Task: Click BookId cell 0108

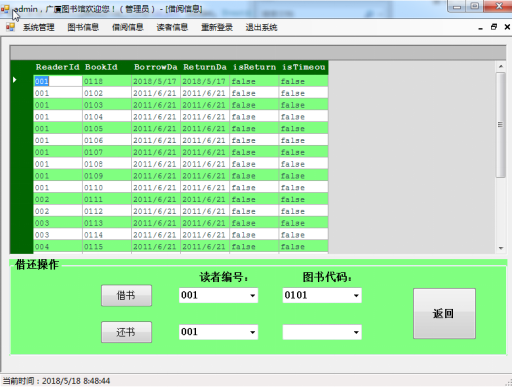Action: click(107, 164)
